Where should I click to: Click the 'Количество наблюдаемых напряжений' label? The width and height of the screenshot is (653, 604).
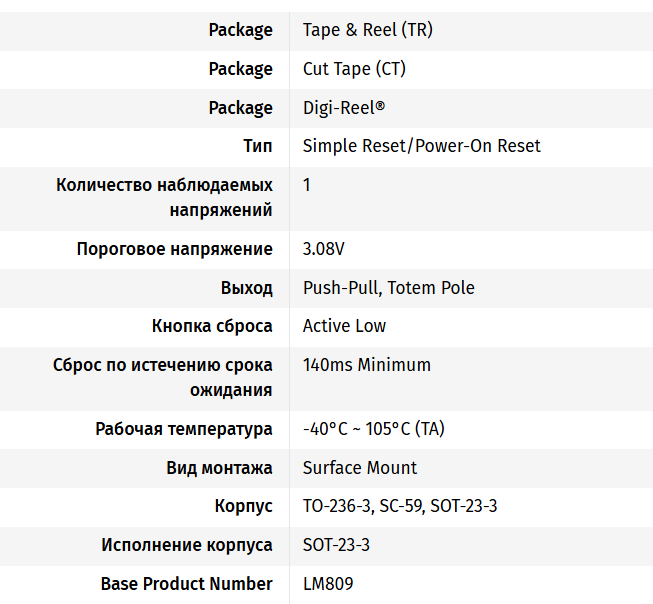click(165, 198)
